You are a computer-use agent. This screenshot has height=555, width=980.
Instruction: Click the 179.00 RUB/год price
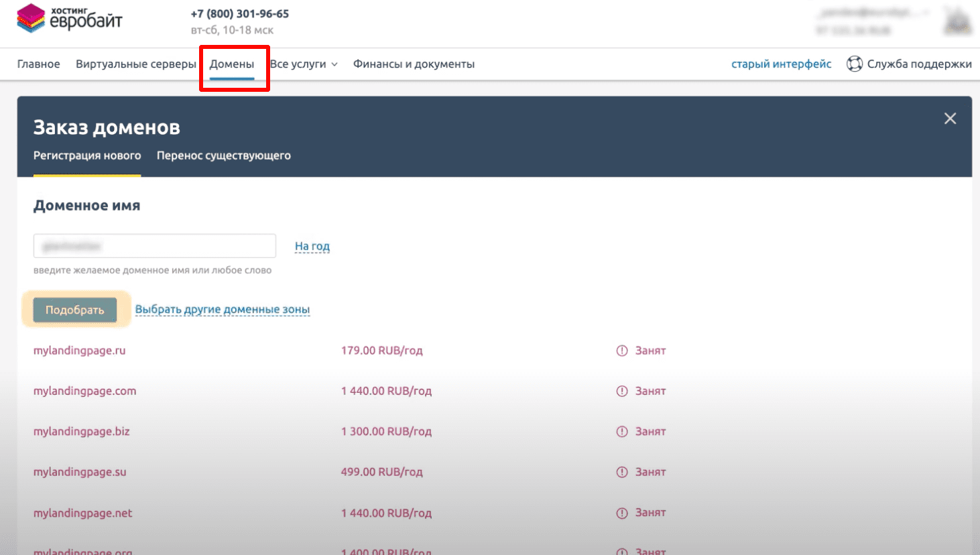coord(382,351)
